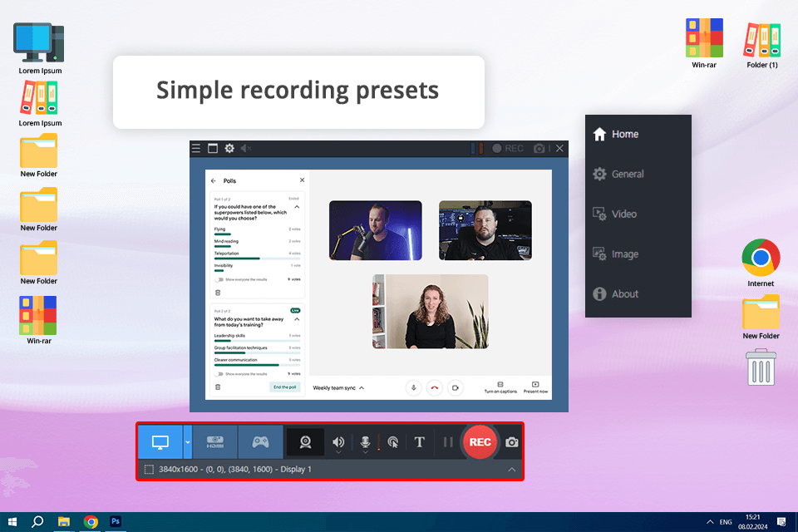Open the hamburger menu in capture window
Viewport: 798px width, 532px height.
pyautogui.click(x=196, y=148)
